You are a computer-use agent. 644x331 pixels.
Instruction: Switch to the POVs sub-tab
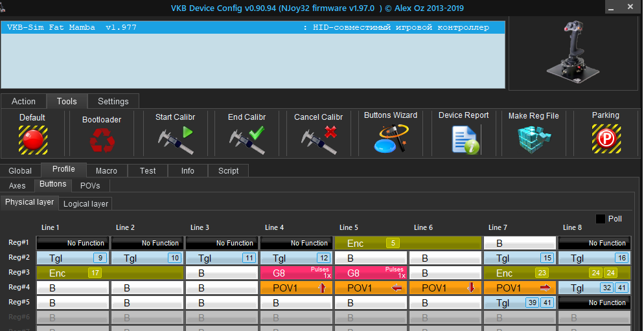[90, 186]
